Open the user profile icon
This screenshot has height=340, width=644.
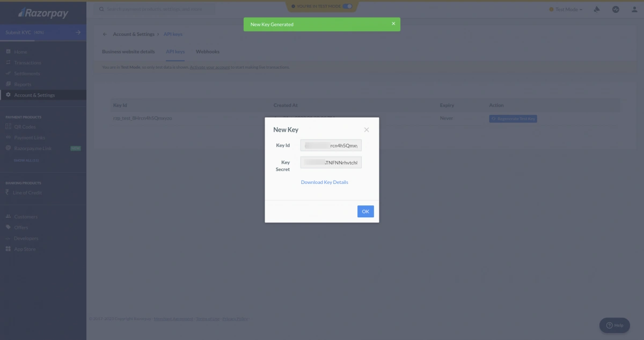(x=634, y=9)
